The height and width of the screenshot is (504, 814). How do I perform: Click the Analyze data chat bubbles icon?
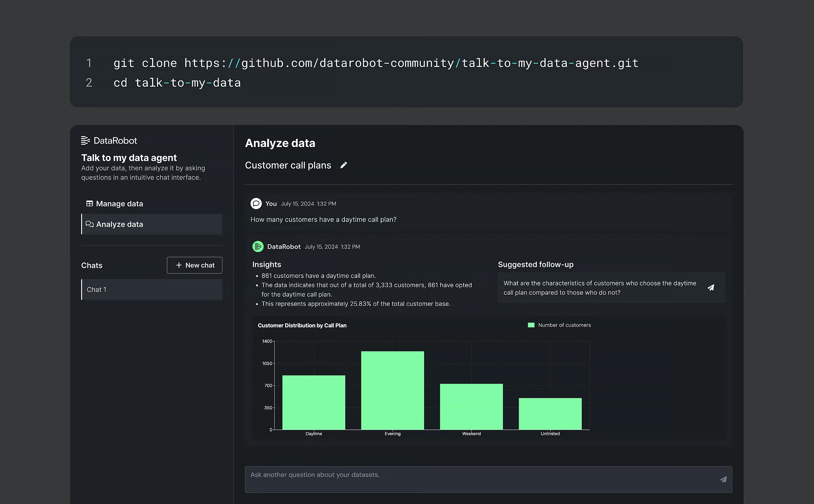point(89,224)
